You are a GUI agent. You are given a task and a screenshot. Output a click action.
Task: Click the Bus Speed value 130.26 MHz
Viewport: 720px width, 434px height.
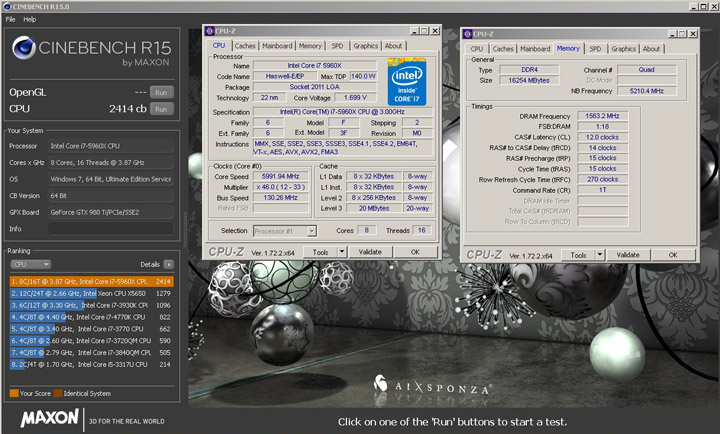coord(281,197)
